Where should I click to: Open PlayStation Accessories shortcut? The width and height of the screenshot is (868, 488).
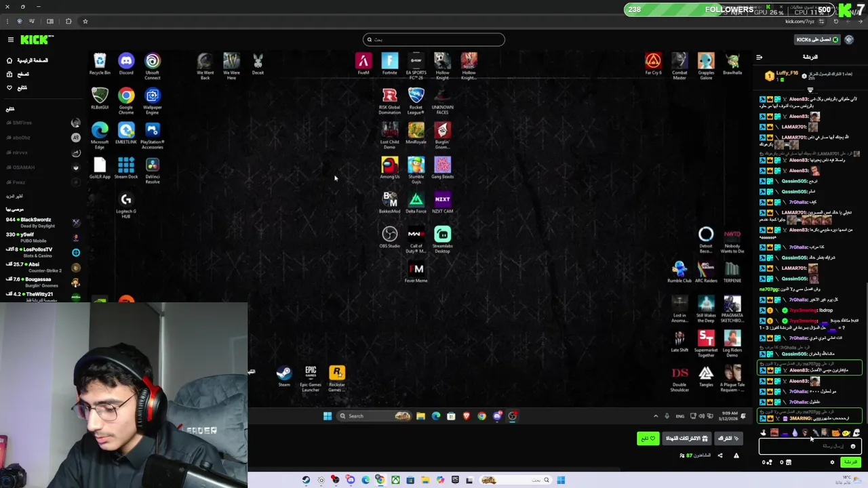(153, 136)
